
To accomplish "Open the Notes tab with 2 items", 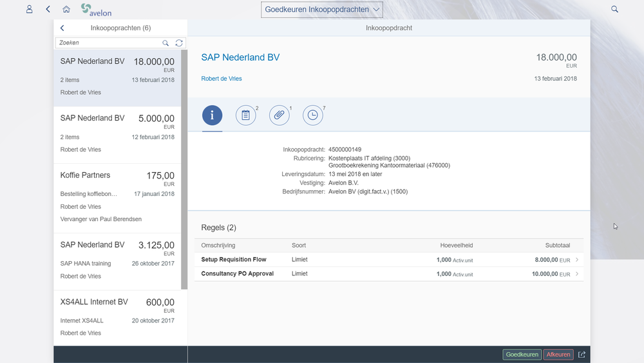I will click(x=245, y=115).
